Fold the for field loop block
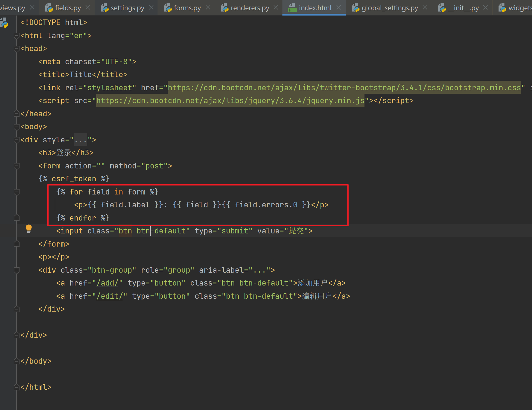Screen dimensions: 532x410 16,192
